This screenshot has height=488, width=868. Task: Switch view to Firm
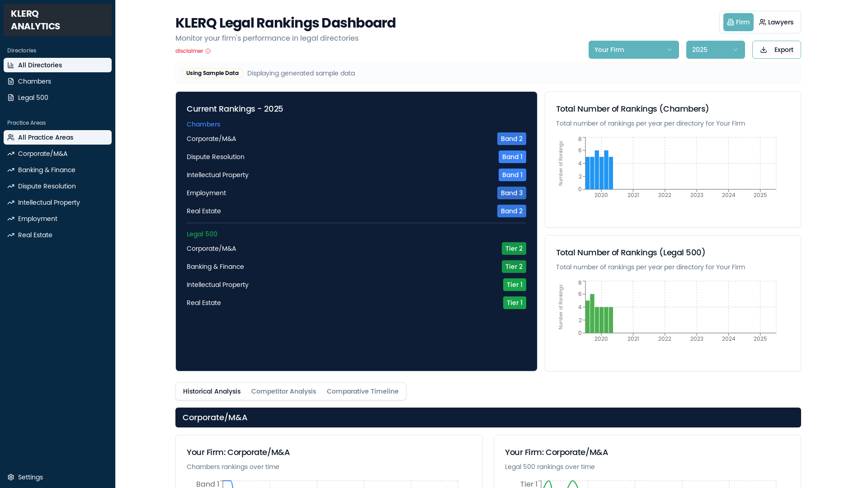pyautogui.click(x=738, y=22)
